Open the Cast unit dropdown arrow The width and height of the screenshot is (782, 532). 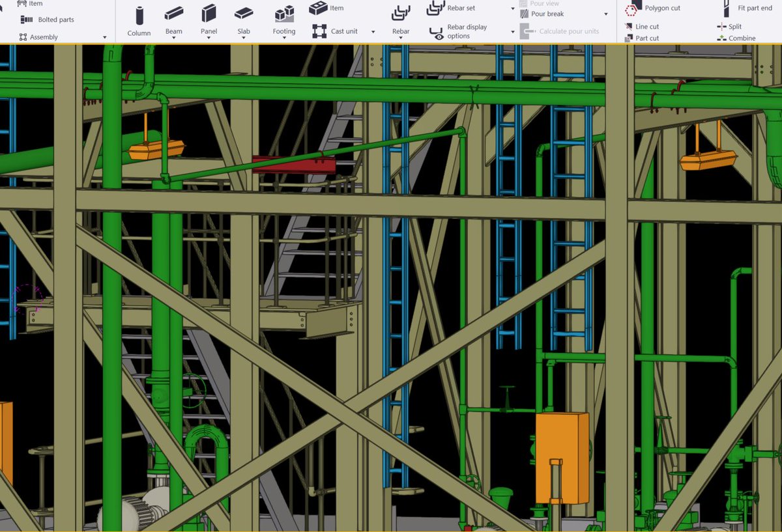click(x=373, y=32)
